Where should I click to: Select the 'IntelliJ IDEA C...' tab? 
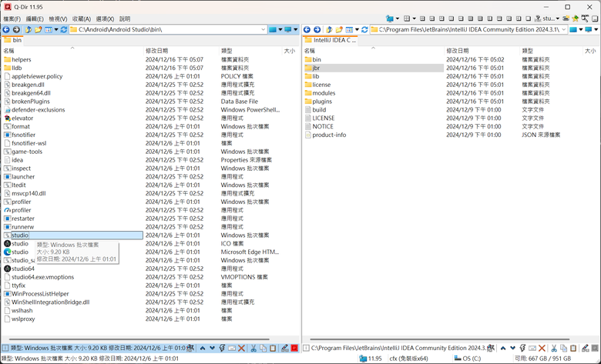click(331, 40)
